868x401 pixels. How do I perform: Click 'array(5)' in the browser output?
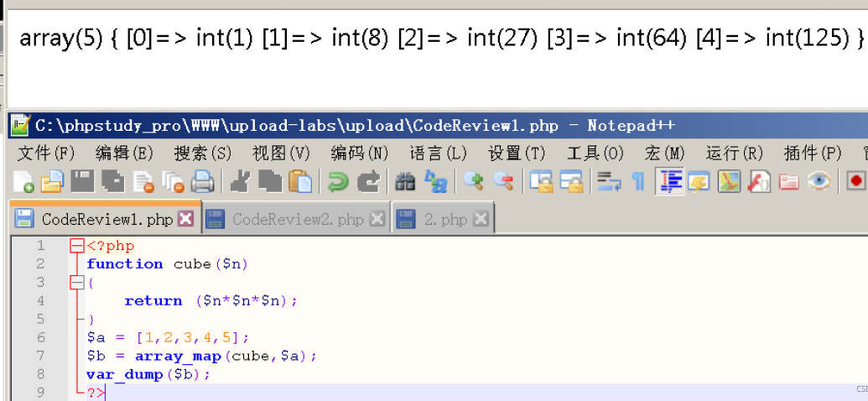click(61, 39)
